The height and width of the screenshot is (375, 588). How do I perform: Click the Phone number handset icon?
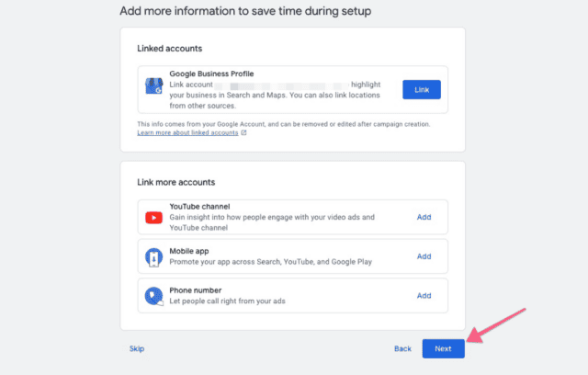coord(154,296)
